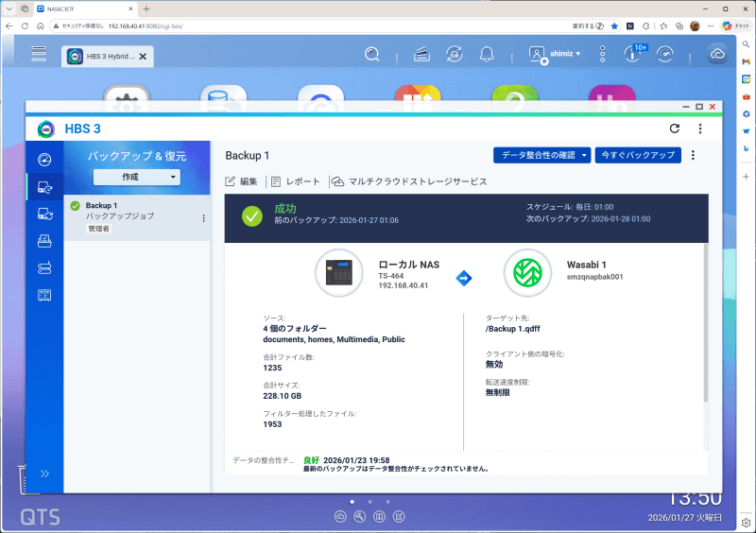Open HBS 3 title bar more menu
756x533 pixels.
click(x=700, y=129)
